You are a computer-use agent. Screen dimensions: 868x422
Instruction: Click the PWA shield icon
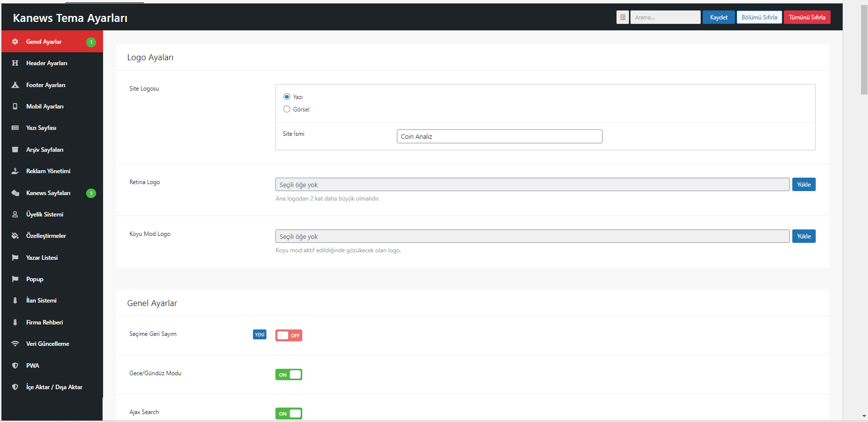click(x=15, y=366)
